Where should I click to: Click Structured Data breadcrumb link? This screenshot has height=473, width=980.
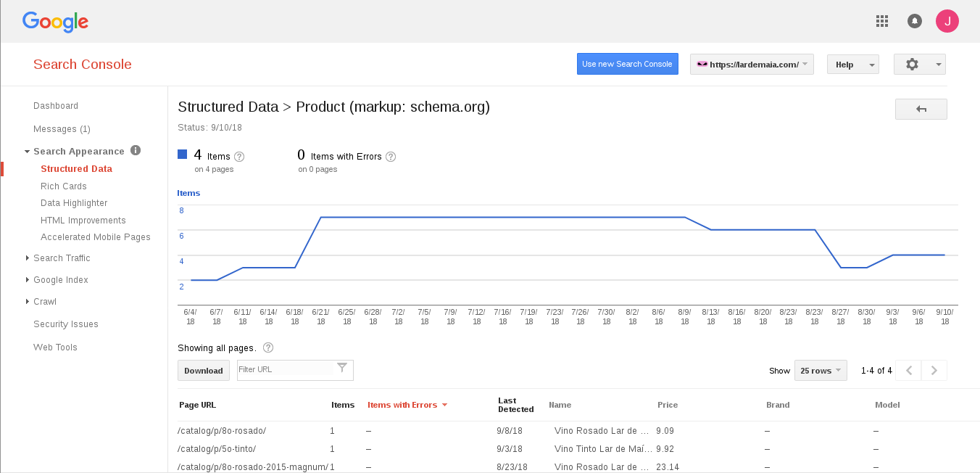[x=228, y=107]
